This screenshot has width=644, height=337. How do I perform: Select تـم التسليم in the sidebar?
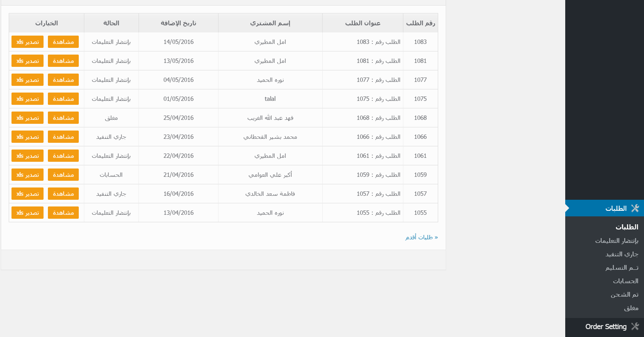click(x=621, y=268)
